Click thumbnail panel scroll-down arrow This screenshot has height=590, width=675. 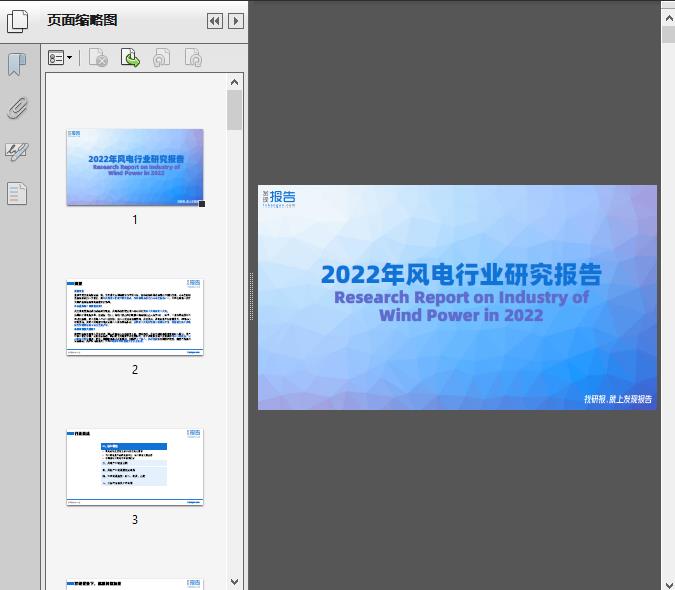[235, 582]
